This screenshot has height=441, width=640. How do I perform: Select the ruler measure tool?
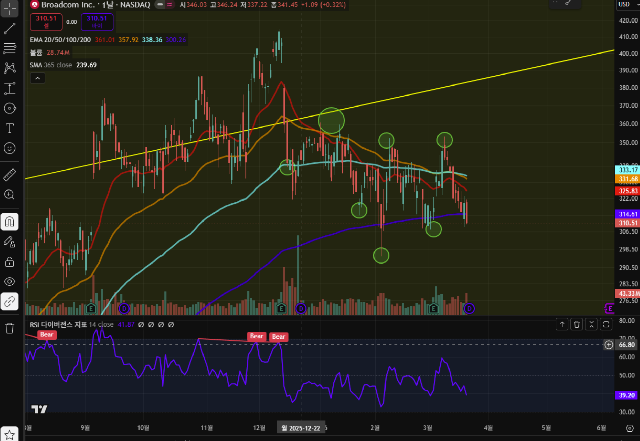tap(9, 175)
